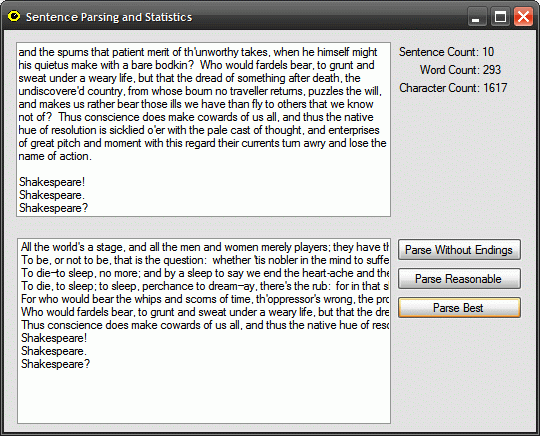Image resolution: width=540 pixels, height=436 pixels.
Task: Select output line starting 'All the world's a stage'
Action: [x=205, y=247]
